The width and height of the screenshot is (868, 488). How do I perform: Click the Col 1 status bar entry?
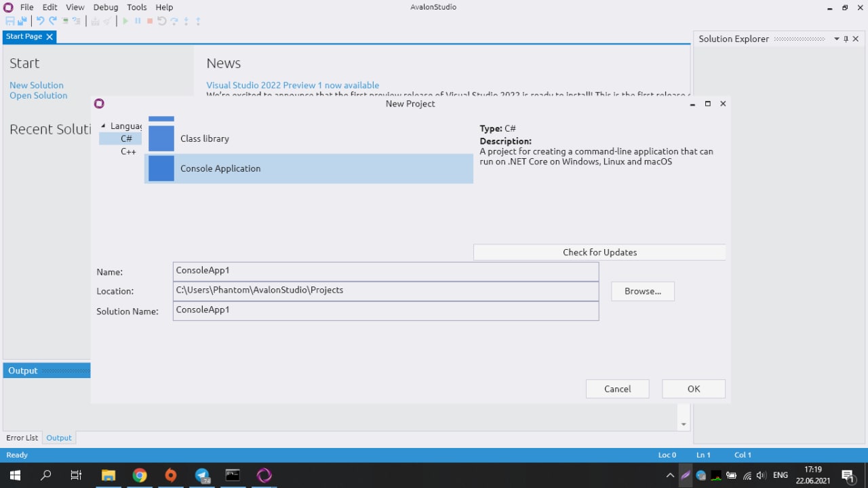[743, 455]
